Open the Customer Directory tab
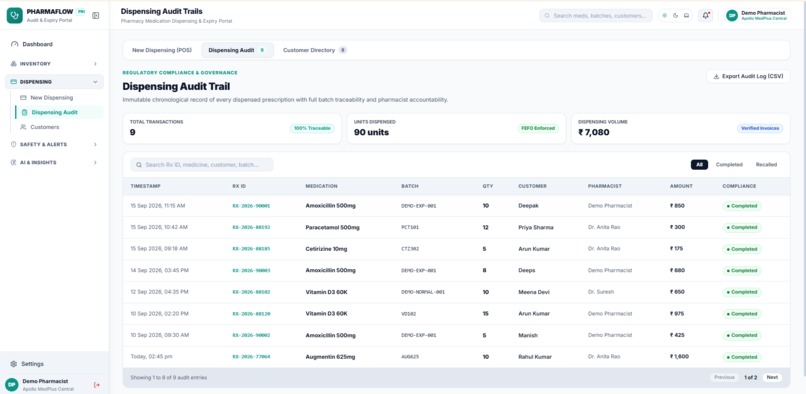This screenshot has width=806, height=394. coord(315,50)
